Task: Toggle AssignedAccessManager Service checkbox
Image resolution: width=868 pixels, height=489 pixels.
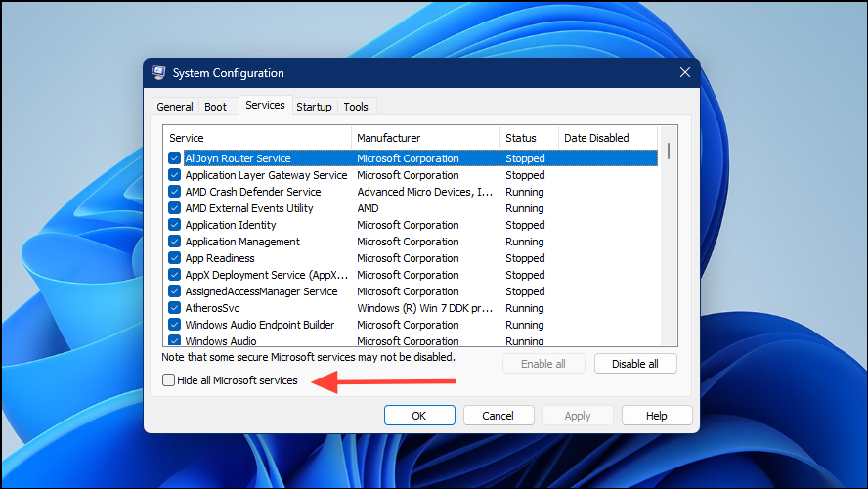Action: coord(174,291)
